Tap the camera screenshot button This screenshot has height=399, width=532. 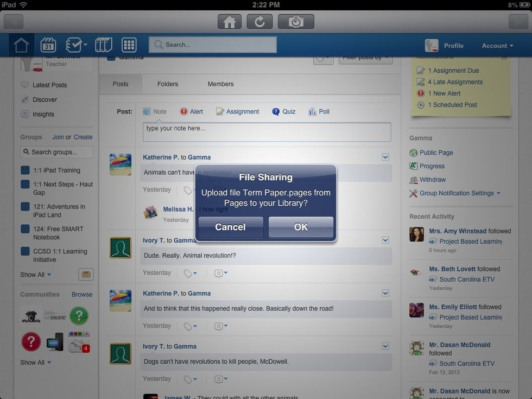coord(296,22)
